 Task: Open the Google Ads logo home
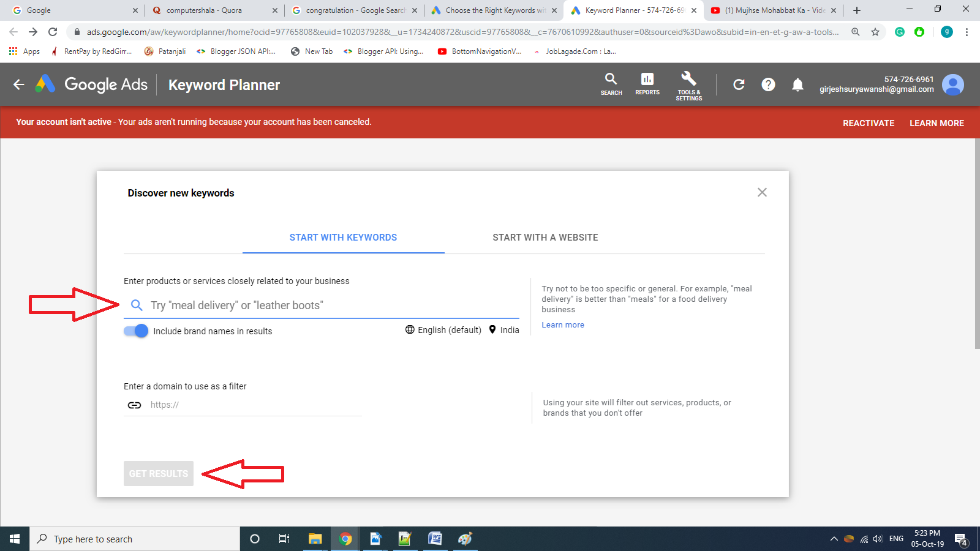click(x=91, y=84)
